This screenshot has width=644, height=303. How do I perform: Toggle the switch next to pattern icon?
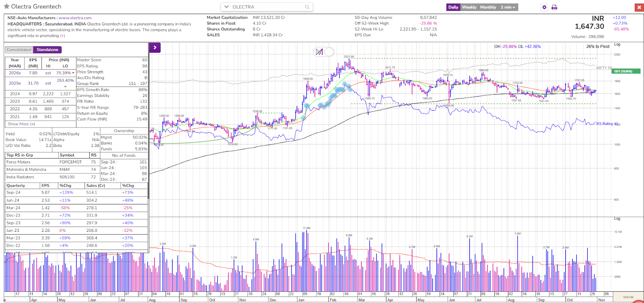pyautogui.click(x=329, y=52)
